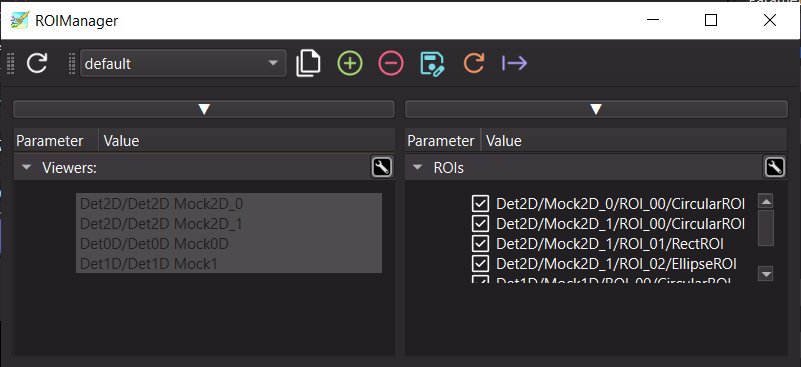Click 'Det2D/Mock2D_1/ROI_02/EllipseROI' label text

coord(616,264)
